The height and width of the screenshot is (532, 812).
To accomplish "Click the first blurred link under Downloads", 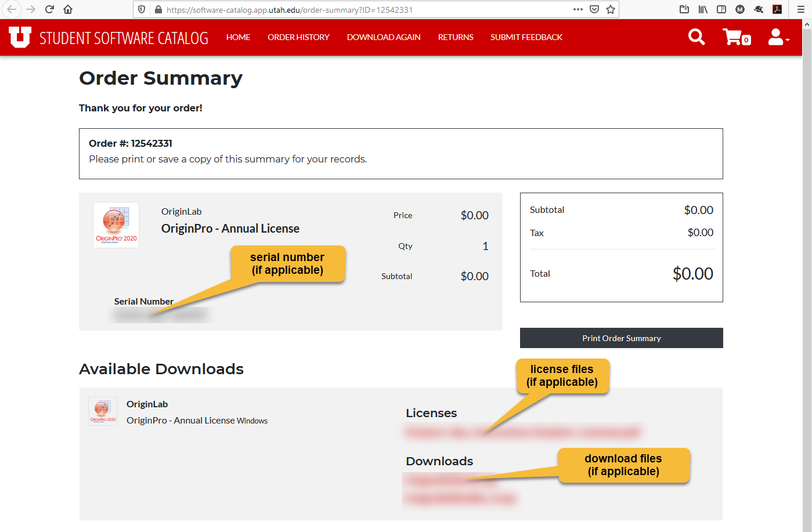I will (x=452, y=481).
